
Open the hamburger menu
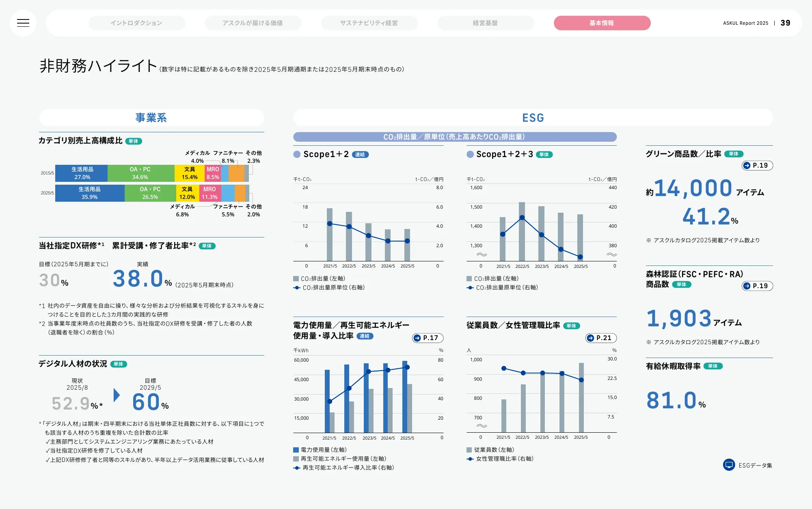23,23
